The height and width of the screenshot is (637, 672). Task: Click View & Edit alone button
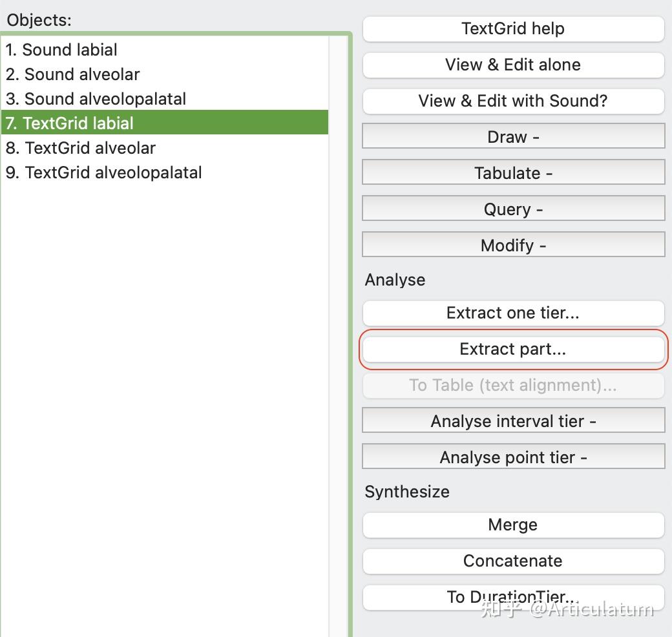coord(513,65)
